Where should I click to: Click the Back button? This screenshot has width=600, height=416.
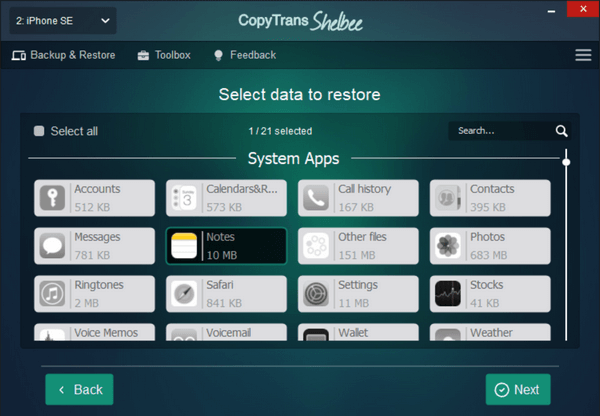(x=79, y=389)
